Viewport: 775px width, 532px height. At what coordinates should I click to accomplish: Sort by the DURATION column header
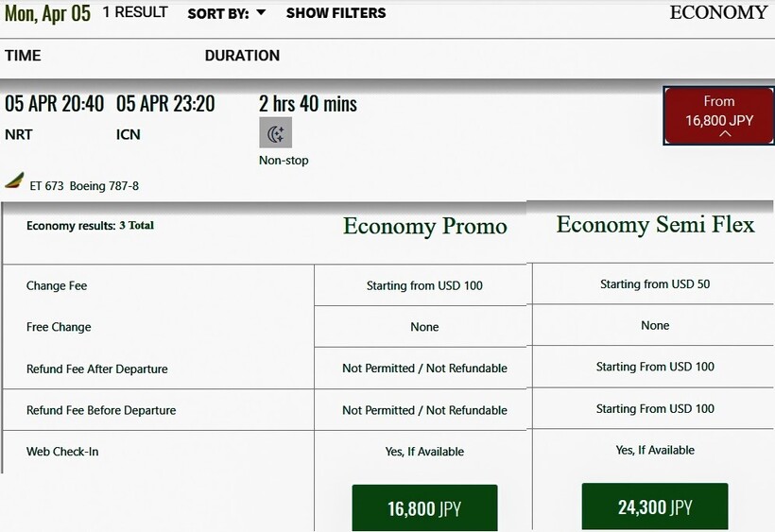[242, 56]
